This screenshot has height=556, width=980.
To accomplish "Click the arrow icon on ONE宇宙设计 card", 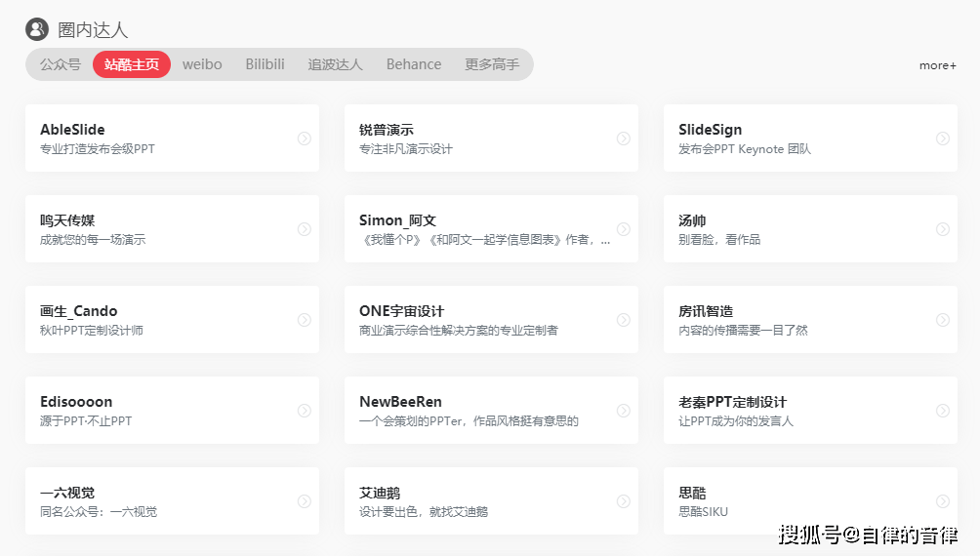I will 624,320.
